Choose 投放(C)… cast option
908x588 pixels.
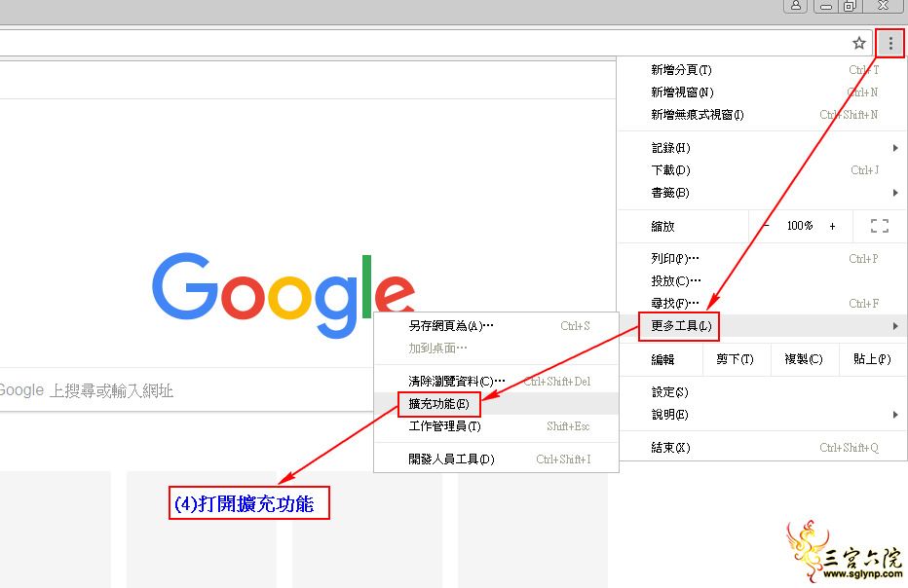pyautogui.click(x=762, y=281)
